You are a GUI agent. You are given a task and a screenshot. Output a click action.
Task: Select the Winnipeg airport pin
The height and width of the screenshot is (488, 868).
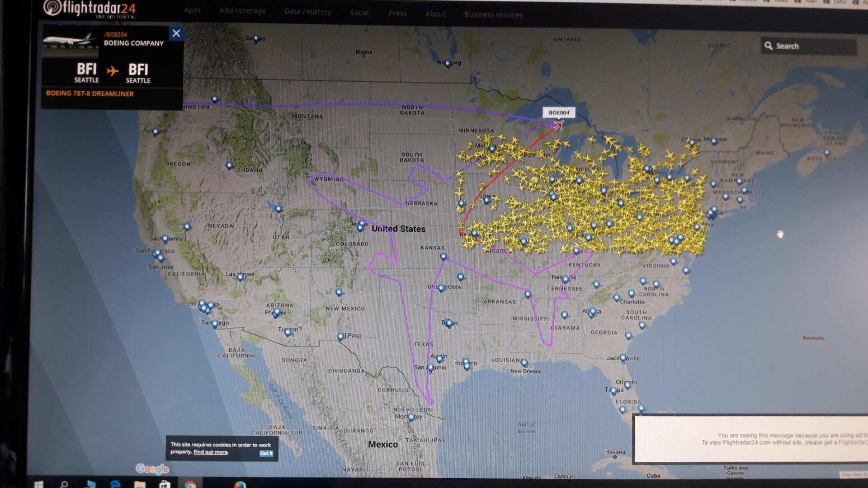tap(448, 64)
